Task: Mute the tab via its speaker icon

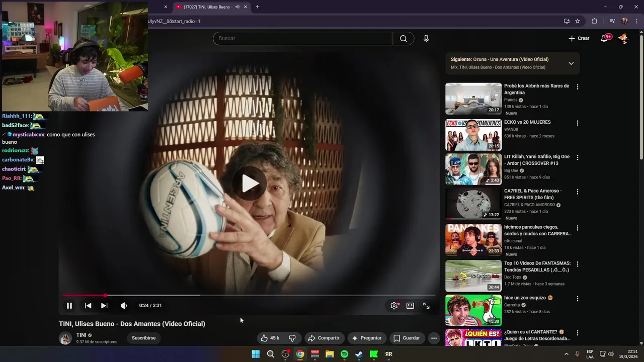Action: [237, 7]
